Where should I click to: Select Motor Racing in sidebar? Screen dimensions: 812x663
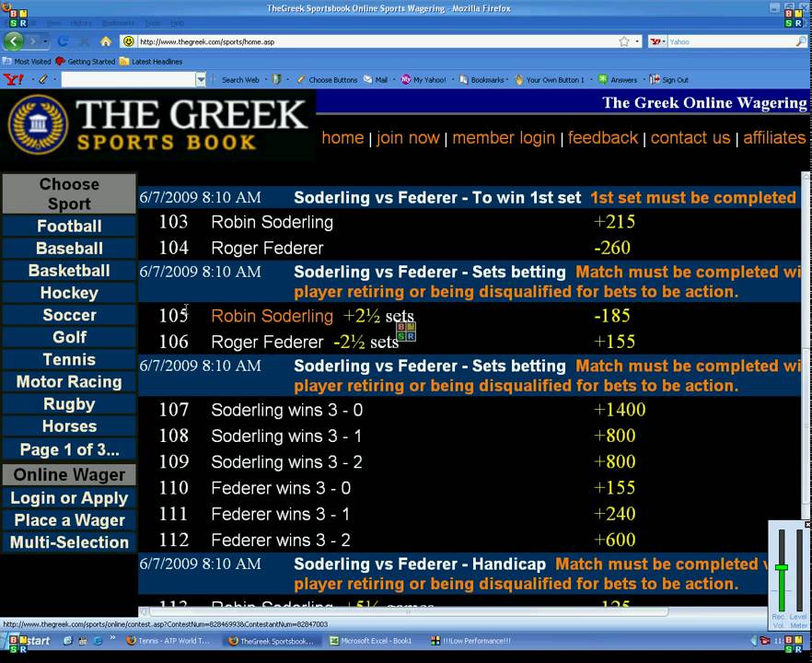69,382
